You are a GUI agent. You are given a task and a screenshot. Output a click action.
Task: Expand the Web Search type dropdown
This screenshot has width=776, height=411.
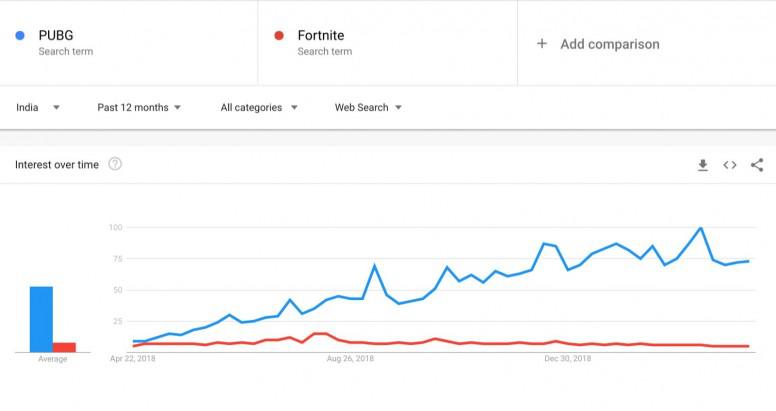(368, 107)
